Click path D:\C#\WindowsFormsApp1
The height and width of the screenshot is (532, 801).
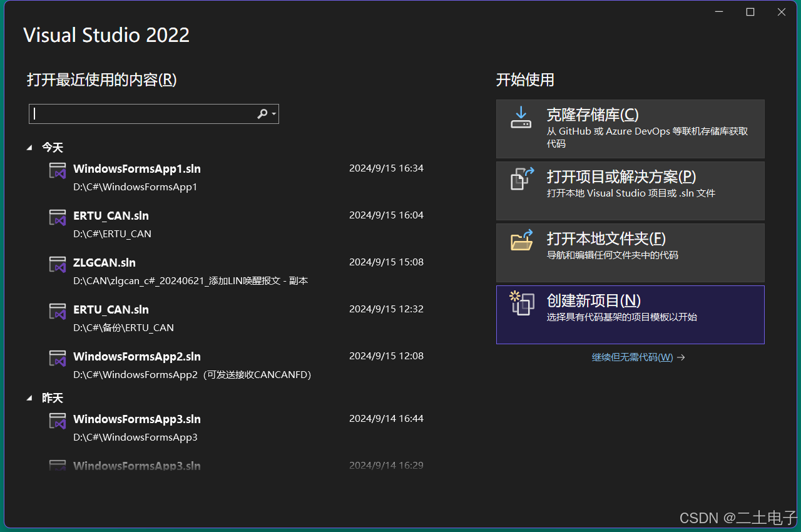click(x=135, y=187)
